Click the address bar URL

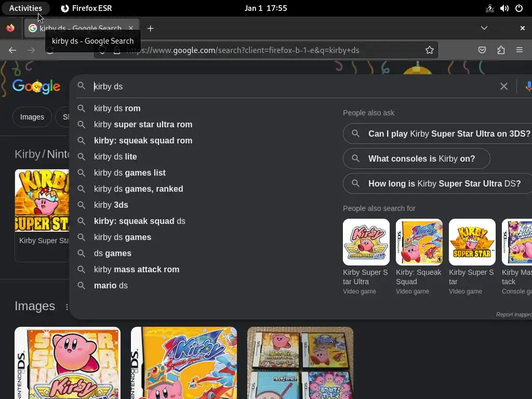(242, 50)
